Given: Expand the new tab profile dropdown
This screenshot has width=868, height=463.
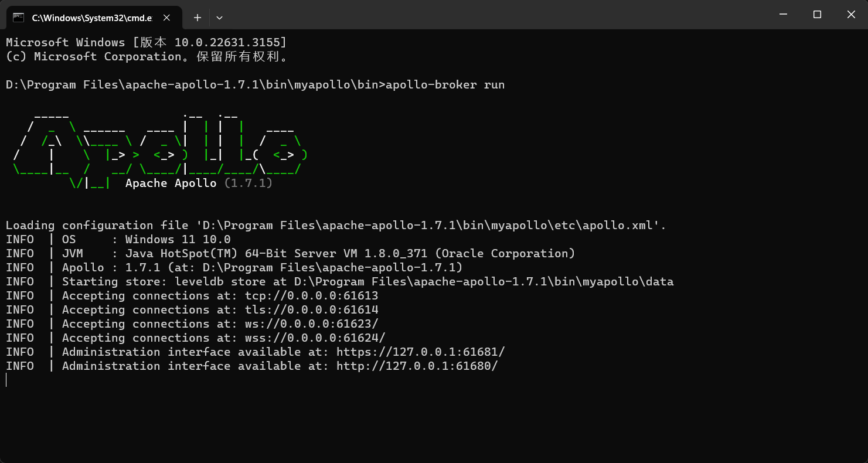Looking at the screenshot, I should click(219, 18).
